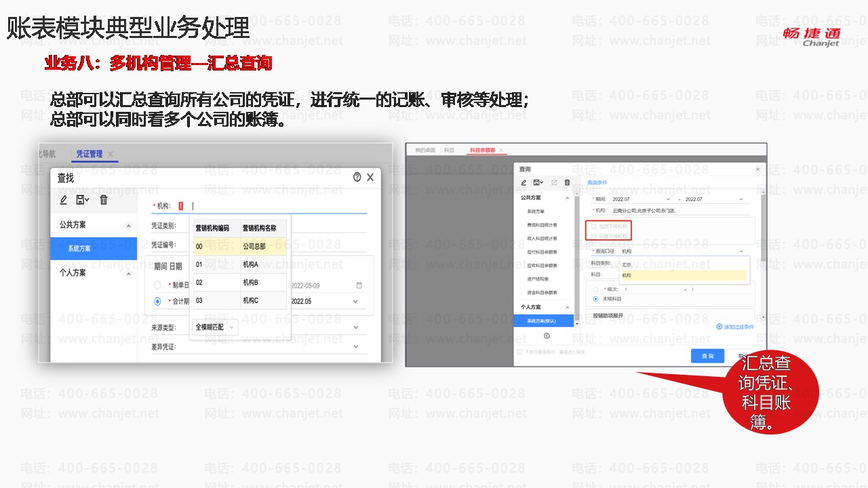Screen dimensions: 868x488
Task: Close the 科目余额表 tab using its X
Action: click(502, 150)
